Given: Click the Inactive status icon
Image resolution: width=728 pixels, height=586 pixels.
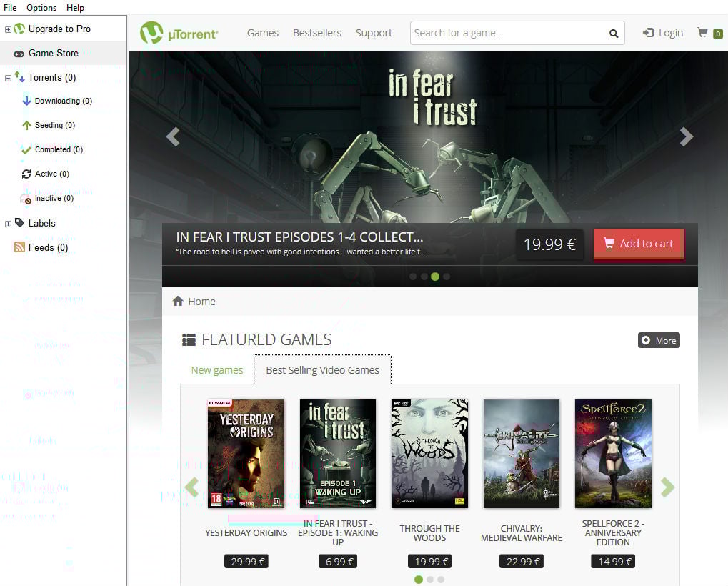Looking at the screenshot, I should [26, 199].
